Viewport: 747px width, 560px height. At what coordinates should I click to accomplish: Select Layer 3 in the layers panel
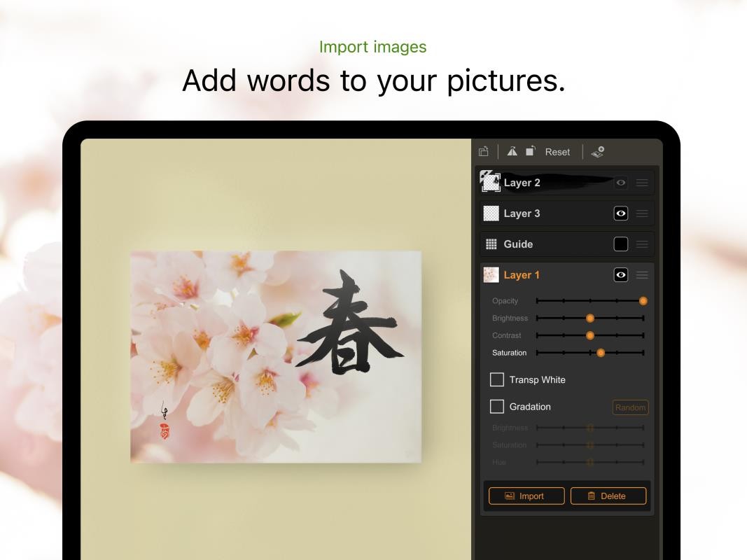tap(522, 213)
